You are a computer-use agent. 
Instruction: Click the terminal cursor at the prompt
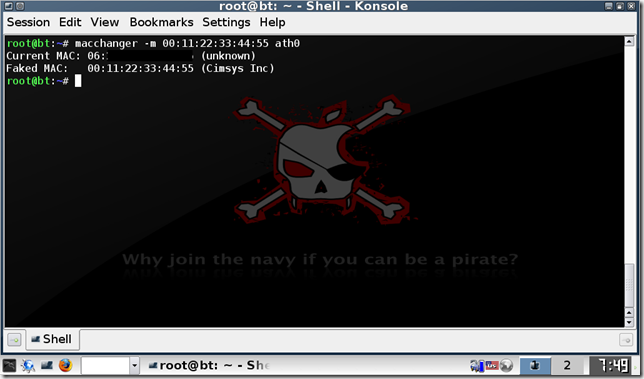point(78,81)
